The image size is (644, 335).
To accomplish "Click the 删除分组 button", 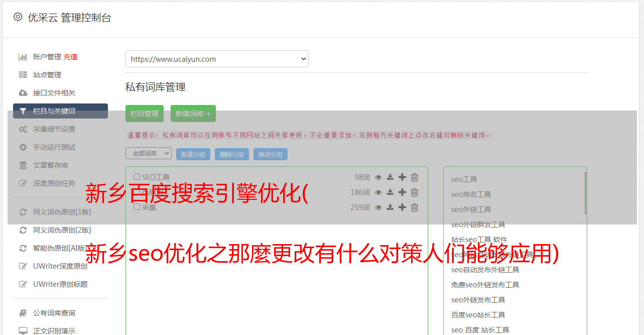I will coord(232,154).
